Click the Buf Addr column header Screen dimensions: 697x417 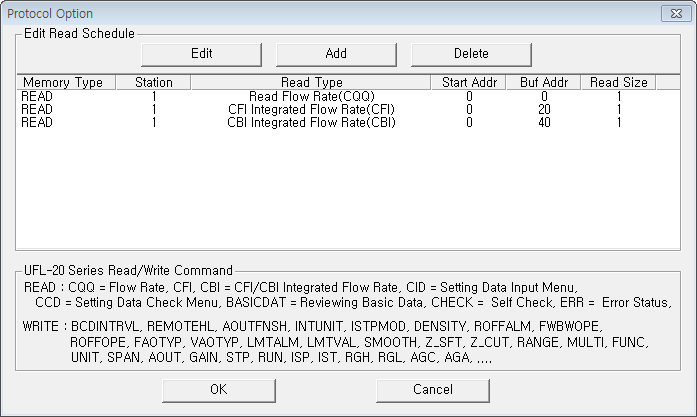click(544, 82)
